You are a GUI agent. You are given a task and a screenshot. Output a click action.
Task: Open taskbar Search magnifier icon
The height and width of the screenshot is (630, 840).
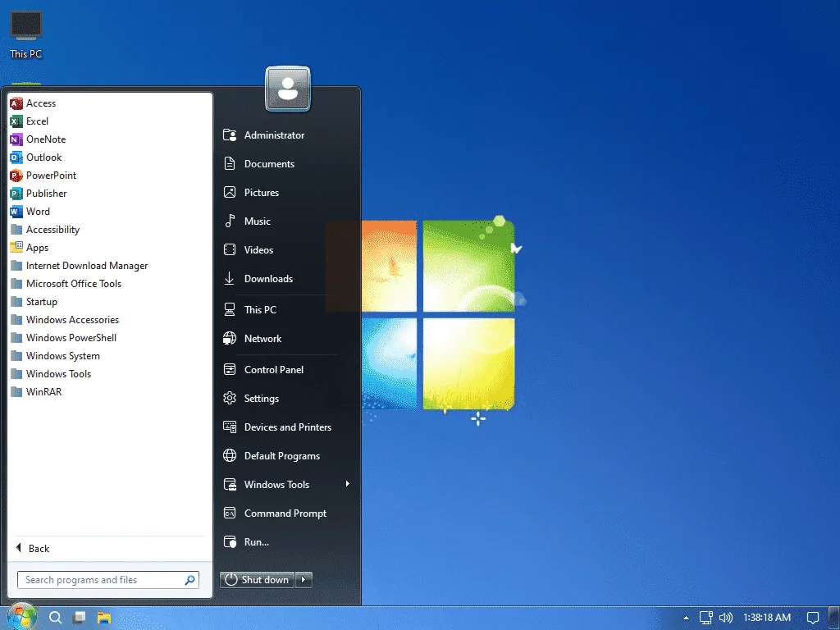(x=55, y=618)
